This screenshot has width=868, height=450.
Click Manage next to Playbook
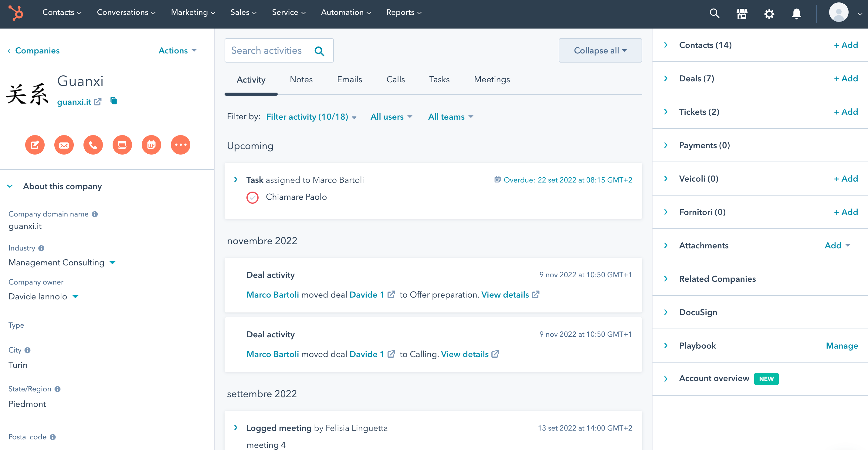(x=842, y=346)
